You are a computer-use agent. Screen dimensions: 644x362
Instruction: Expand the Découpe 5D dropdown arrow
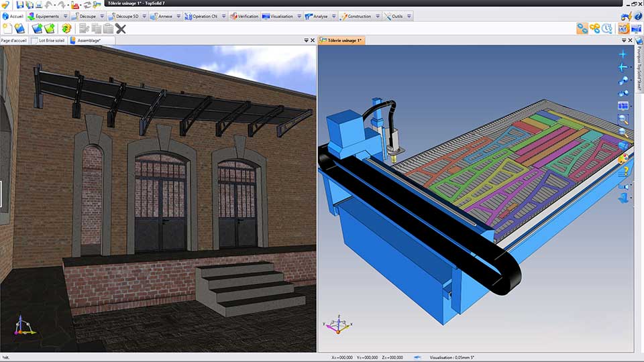click(x=144, y=16)
